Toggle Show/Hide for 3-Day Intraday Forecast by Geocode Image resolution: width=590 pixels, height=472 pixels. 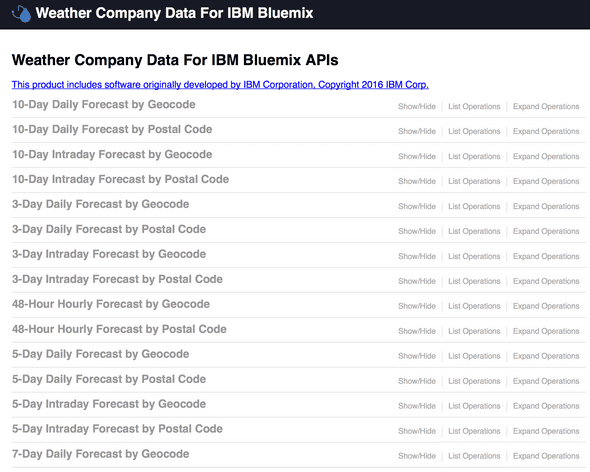(x=417, y=256)
